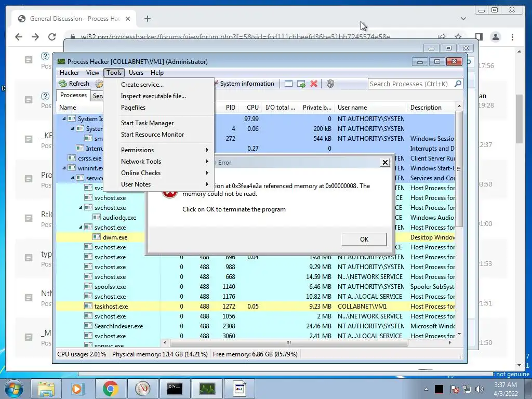Click the dwm.exe process icon
532x399 pixels.
tap(97, 237)
